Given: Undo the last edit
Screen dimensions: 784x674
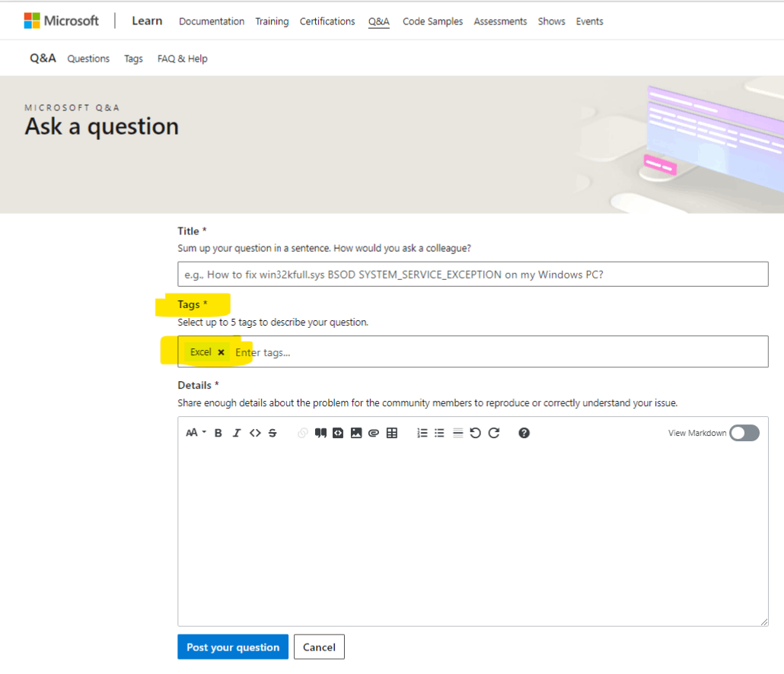Looking at the screenshot, I should point(476,433).
